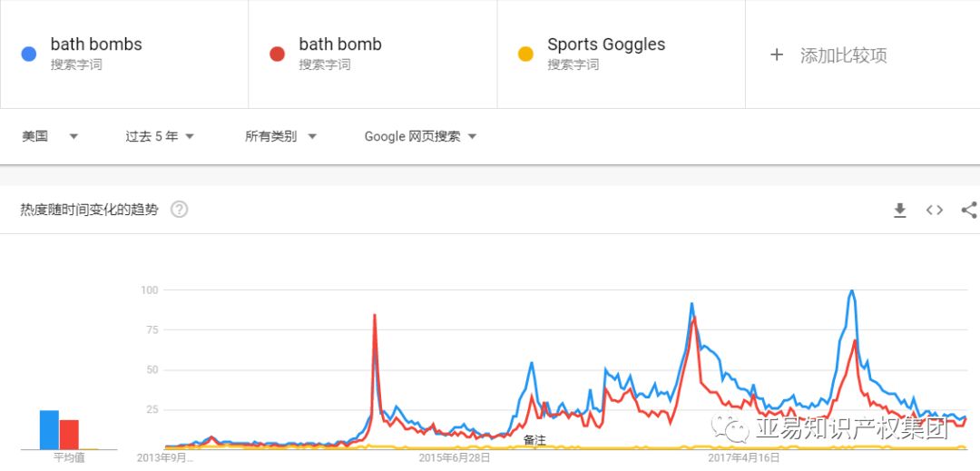
Task: Click the red bath bomb color dot
Action: click(x=277, y=54)
